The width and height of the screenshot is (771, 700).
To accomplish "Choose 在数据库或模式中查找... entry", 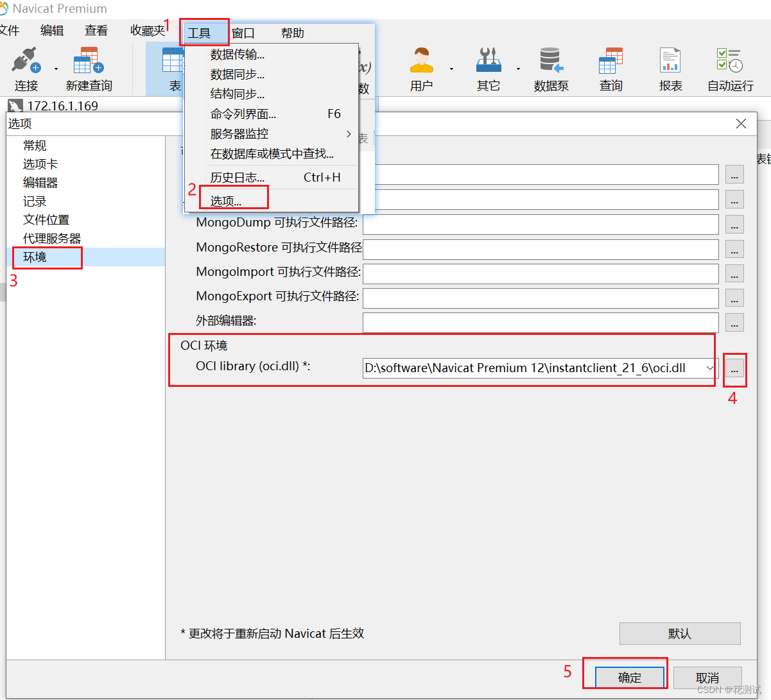I will click(272, 154).
